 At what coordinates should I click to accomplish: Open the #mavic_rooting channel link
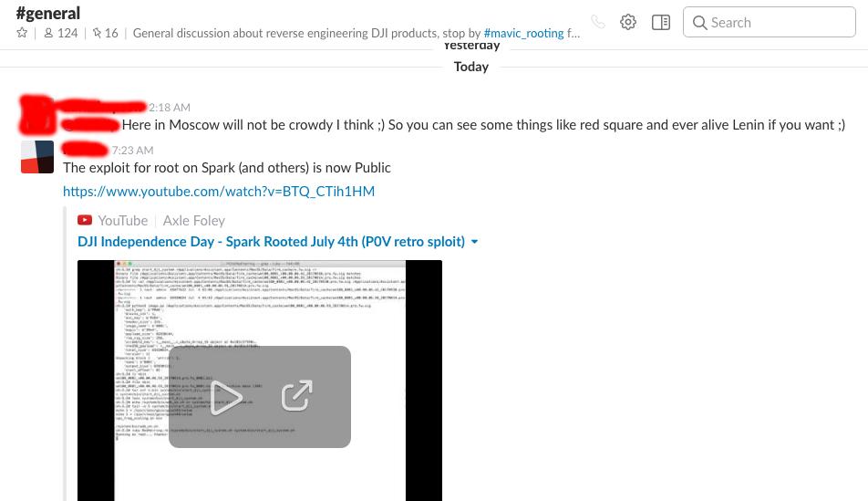[x=523, y=33]
